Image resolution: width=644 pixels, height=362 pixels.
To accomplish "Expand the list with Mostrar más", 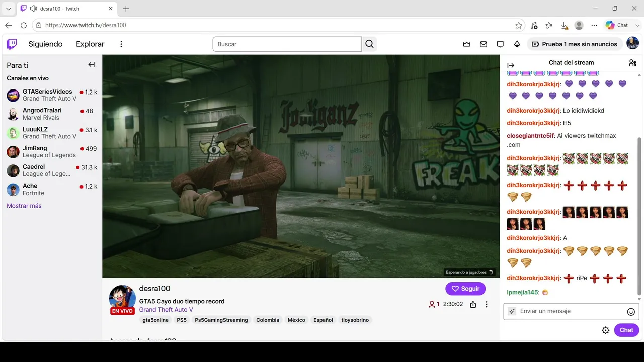I will 24,206.
